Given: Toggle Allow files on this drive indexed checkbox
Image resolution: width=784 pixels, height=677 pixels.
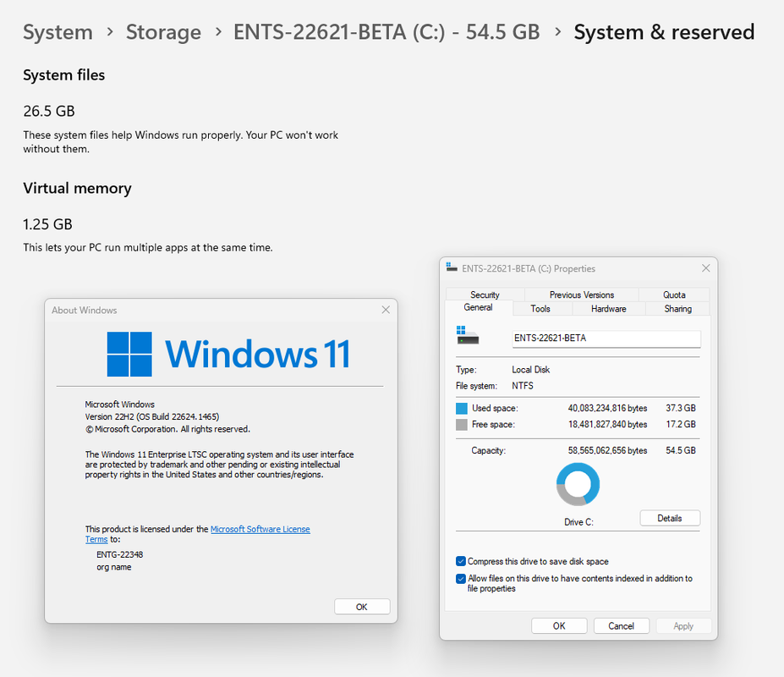Looking at the screenshot, I should [460, 579].
